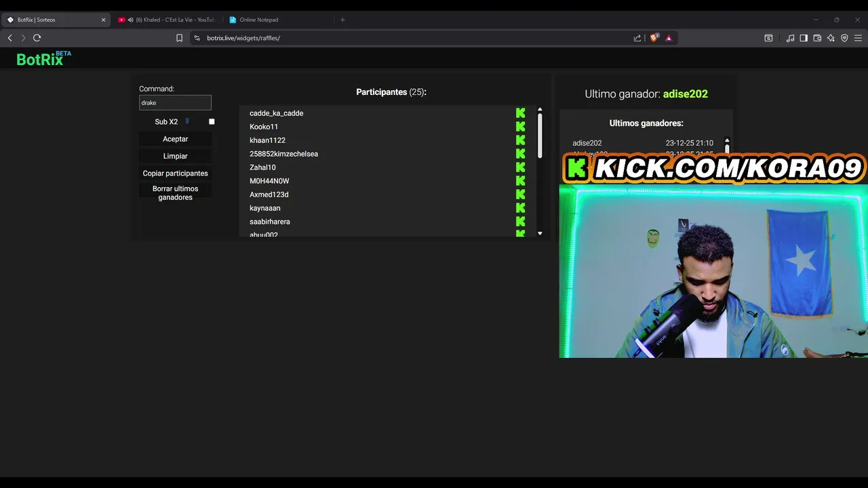Go back with the browser back arrow
This screenshot has width=868, height=488.
pos(9,38)
